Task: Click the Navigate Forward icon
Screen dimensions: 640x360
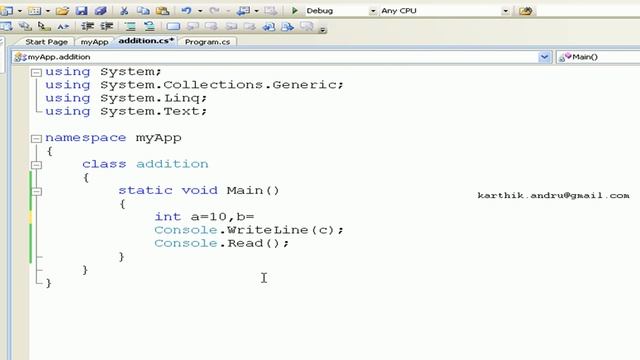Action: pos(270,11)
